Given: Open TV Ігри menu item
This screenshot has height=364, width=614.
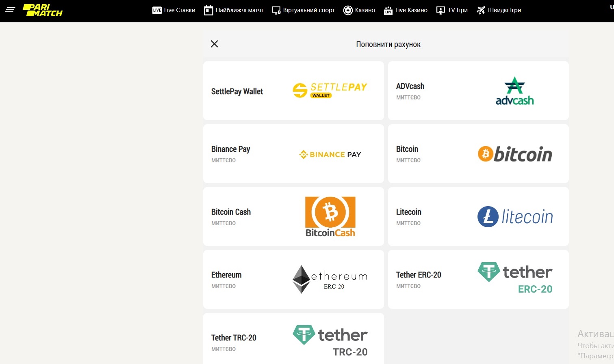Looking at the screenshot, I should tap(458, 10).
